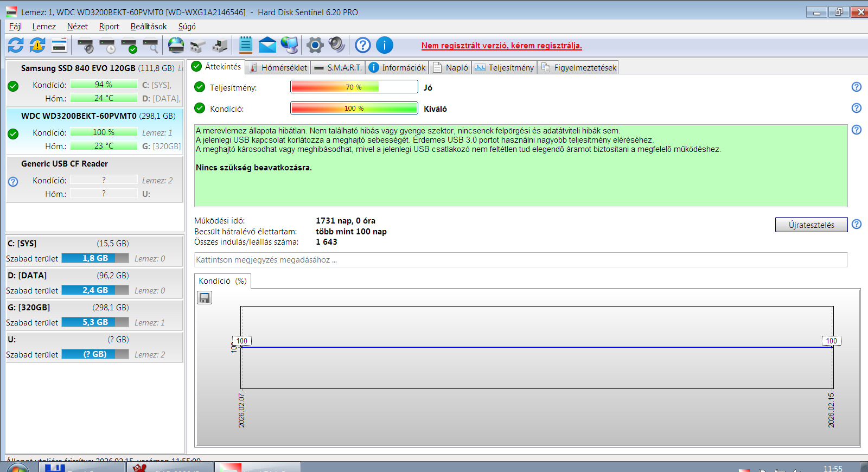
Task: Select the G: [320GB] partition entry
Action: 94,315
